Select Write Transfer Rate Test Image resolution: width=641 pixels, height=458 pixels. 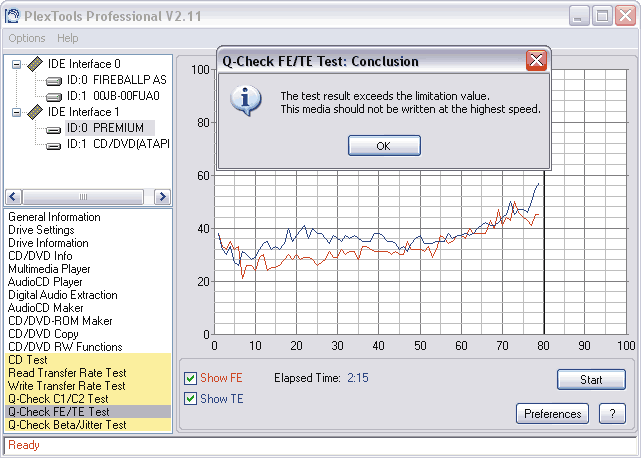click(x=87, y=386)
